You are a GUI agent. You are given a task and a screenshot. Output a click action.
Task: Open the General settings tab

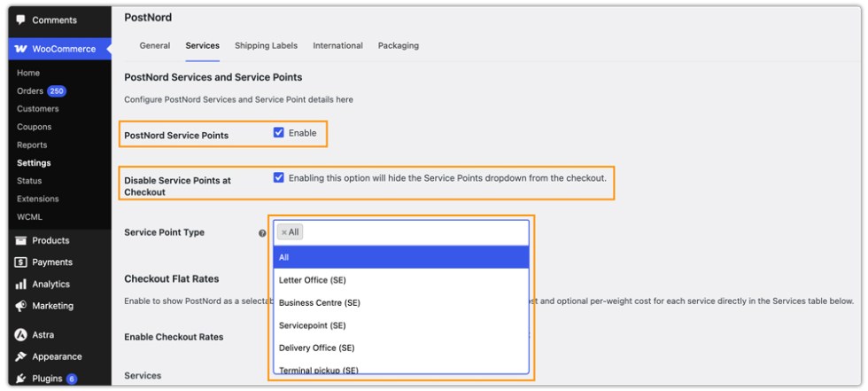tap(154, 45)
